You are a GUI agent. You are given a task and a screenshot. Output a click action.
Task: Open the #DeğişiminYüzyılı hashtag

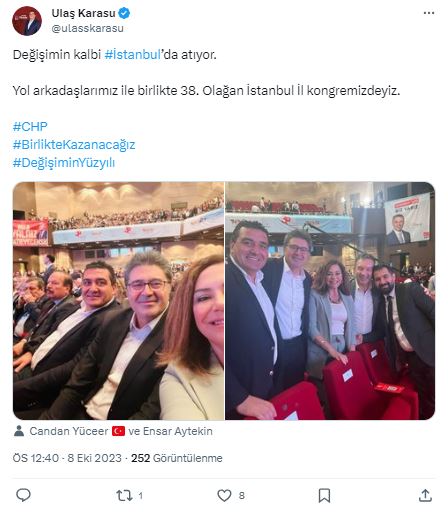(x=64, y=163)
